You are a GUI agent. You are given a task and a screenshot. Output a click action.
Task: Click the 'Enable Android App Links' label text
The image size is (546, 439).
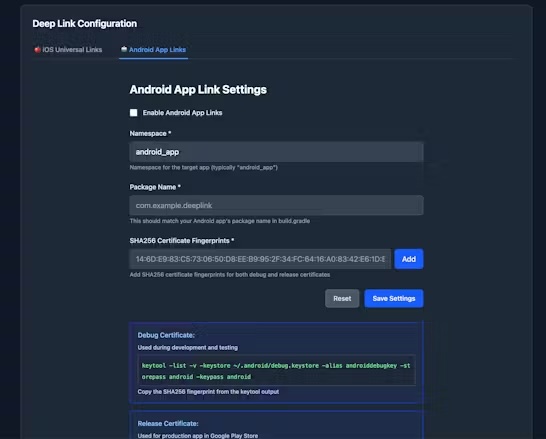pos(182,113)
